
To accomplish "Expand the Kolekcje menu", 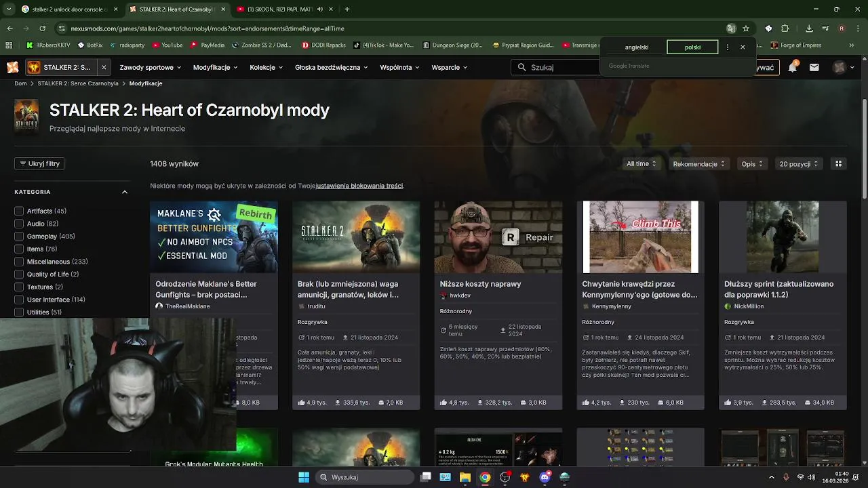I will [267, 67].
